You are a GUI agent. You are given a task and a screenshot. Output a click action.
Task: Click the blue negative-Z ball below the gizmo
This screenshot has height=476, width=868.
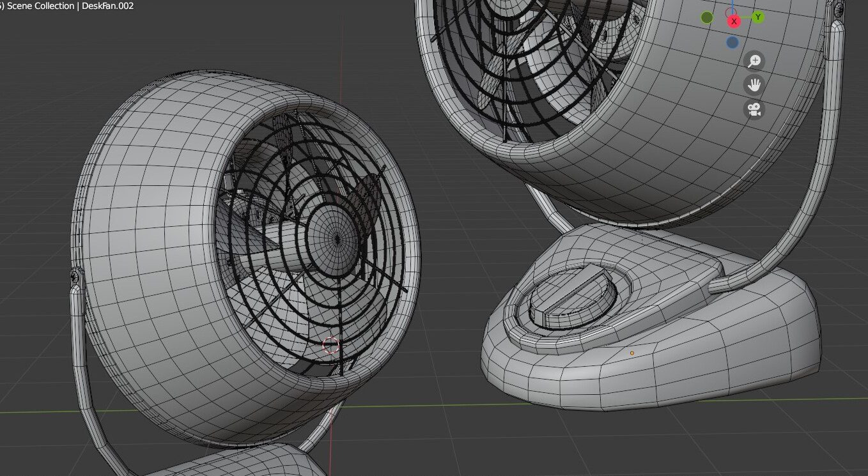732,42
